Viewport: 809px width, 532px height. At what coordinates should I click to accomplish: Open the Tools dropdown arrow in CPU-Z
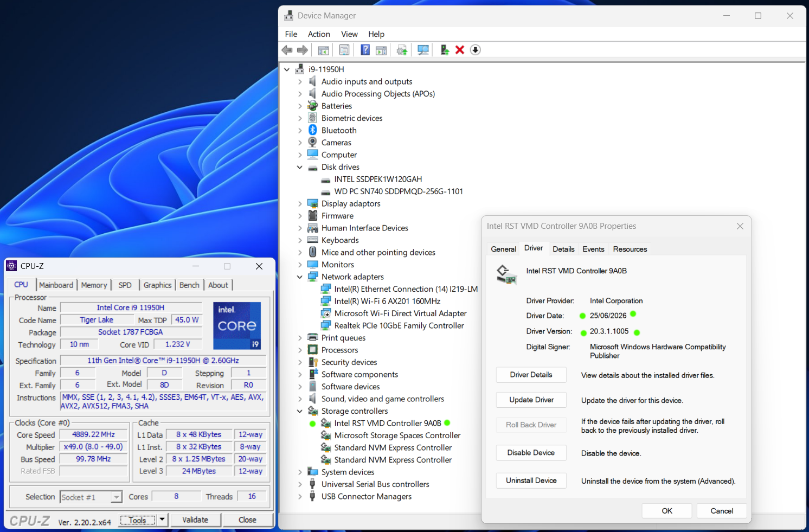[162, 520]
